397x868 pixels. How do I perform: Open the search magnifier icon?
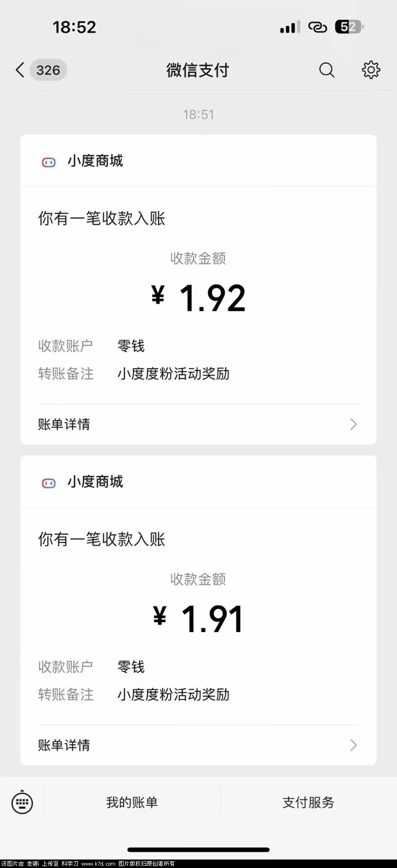(327, 70)
